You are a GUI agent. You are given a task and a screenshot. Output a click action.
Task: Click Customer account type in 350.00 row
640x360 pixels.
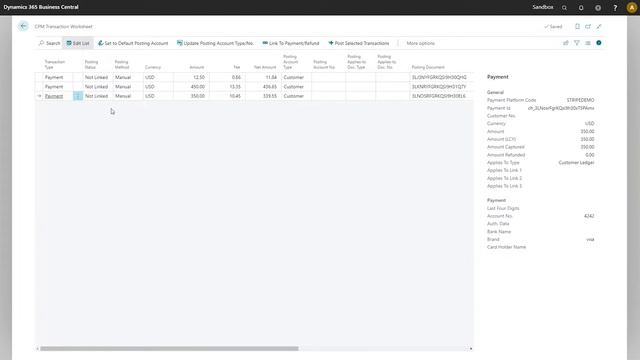(x=296, y=96)
